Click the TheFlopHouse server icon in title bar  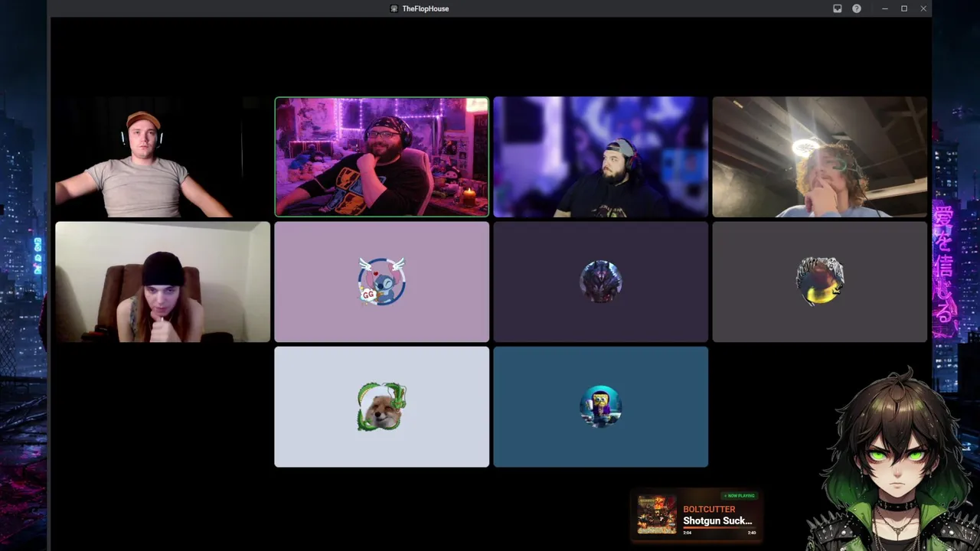pyautogui.click(x=394, y=8)
